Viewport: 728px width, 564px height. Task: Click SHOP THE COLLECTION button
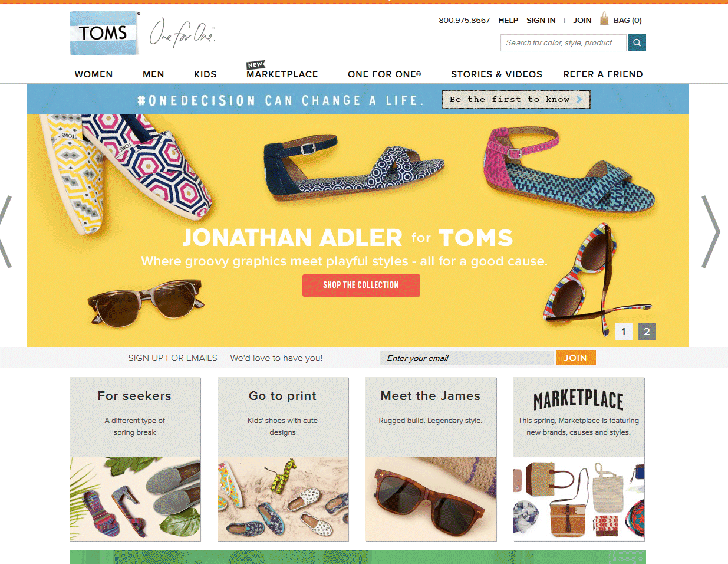click(361, 285)
